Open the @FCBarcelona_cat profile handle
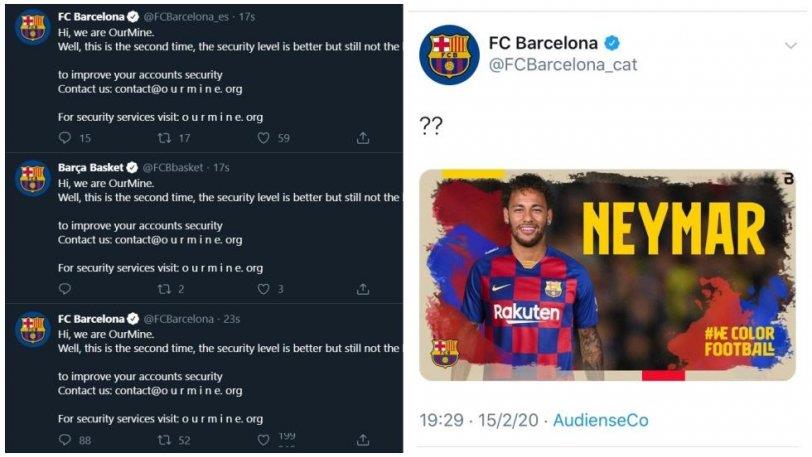This screenshot has height=457, width=812. tap(562, 65)
